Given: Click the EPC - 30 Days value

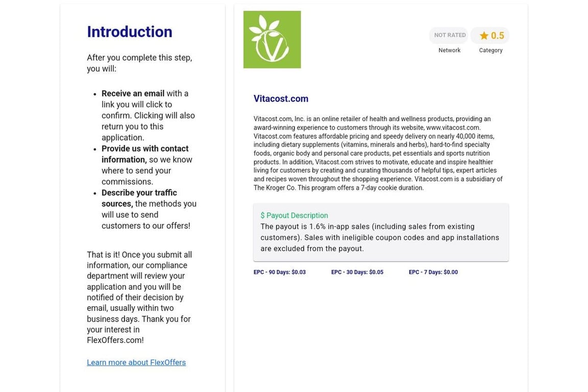Looking at the screenshot, I should tap(357, 272).
